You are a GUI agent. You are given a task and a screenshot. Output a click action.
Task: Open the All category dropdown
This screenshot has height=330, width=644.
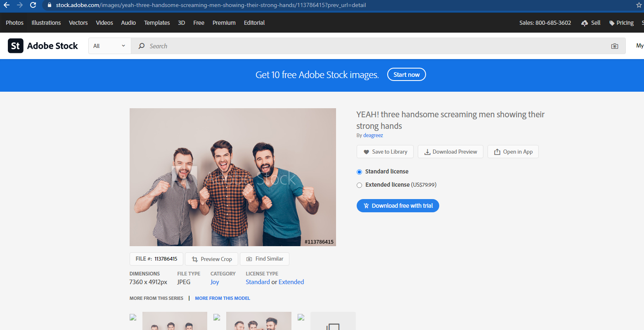(109, 46)
